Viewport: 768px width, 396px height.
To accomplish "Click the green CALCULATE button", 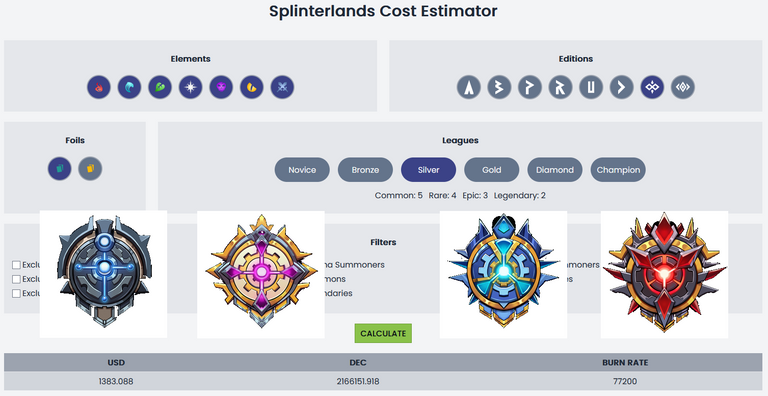I will (383, 333).
